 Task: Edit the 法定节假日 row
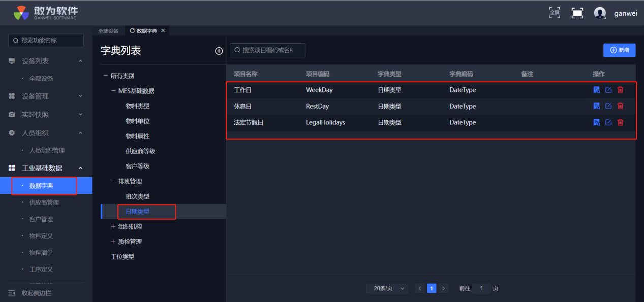608,122
